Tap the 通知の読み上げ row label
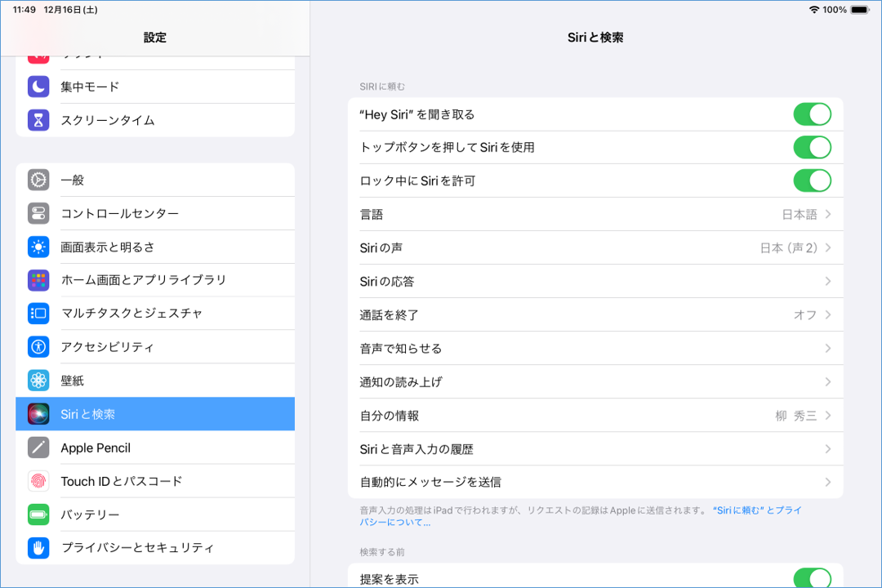Image resolution: width=882 pixels, height=588 pixels. pyautogui.click(x=401, y=382)
